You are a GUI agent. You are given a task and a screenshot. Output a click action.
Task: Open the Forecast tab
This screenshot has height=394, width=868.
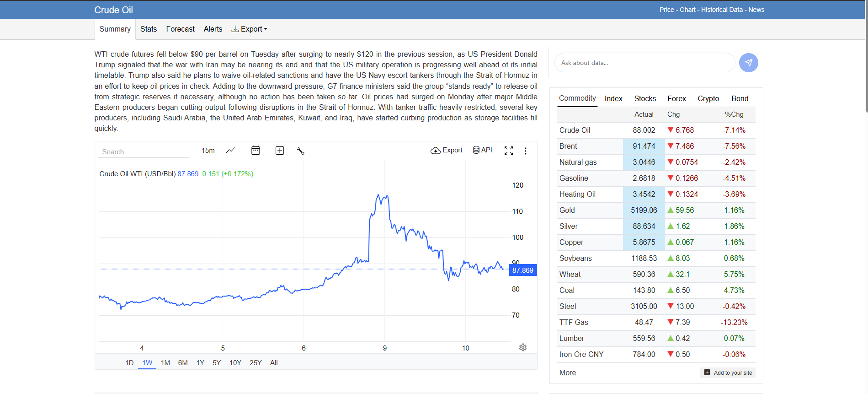click(180, 29)
